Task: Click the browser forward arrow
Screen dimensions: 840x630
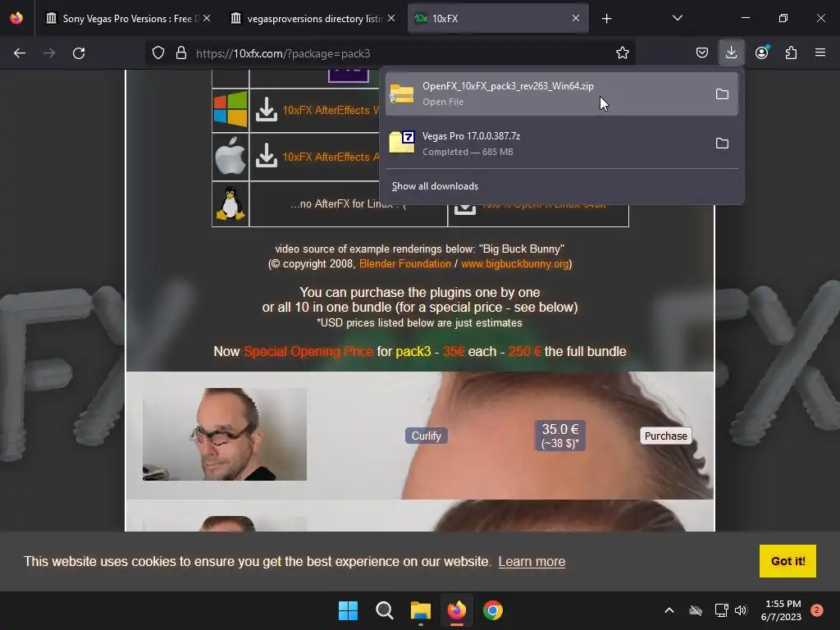Action: [x=49, y=53]
